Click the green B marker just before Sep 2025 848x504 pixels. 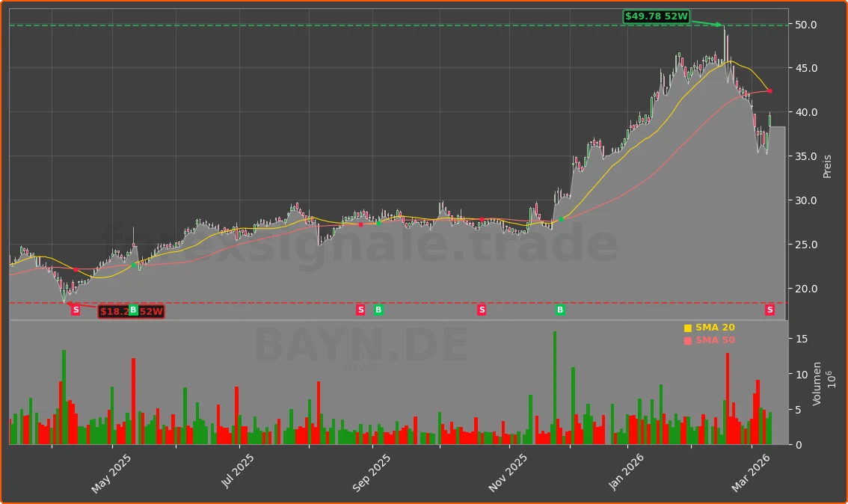pos(378,310)
